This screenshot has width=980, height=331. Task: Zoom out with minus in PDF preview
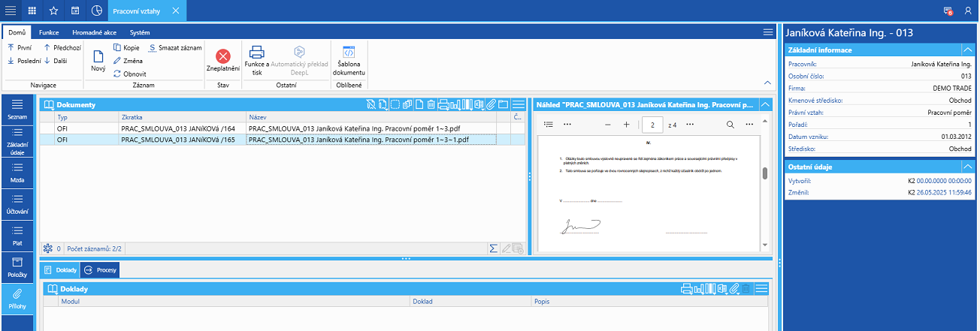608,124
